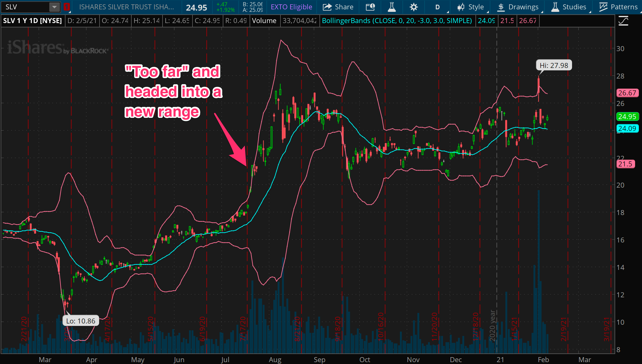Click the green 24.95 last price axis label
This screenshot has width=642, height=364.
pyautogui.click(x=627, y=117)
